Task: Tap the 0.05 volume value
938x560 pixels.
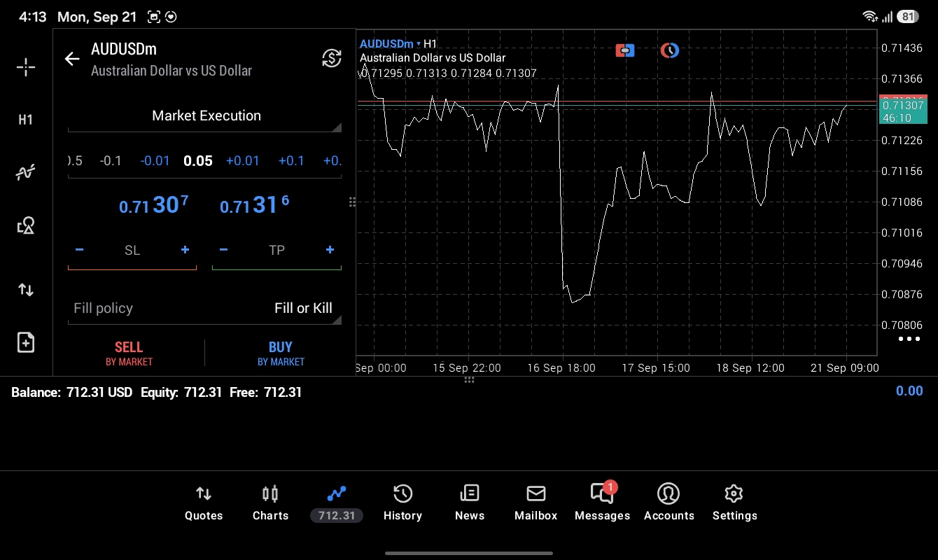Action: [x=198, y=161]
